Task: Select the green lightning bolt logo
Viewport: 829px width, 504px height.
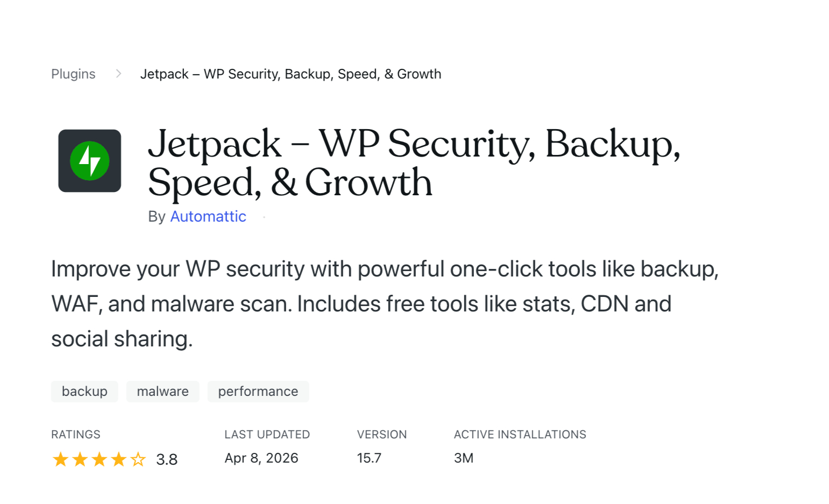Action: [89, 160]
